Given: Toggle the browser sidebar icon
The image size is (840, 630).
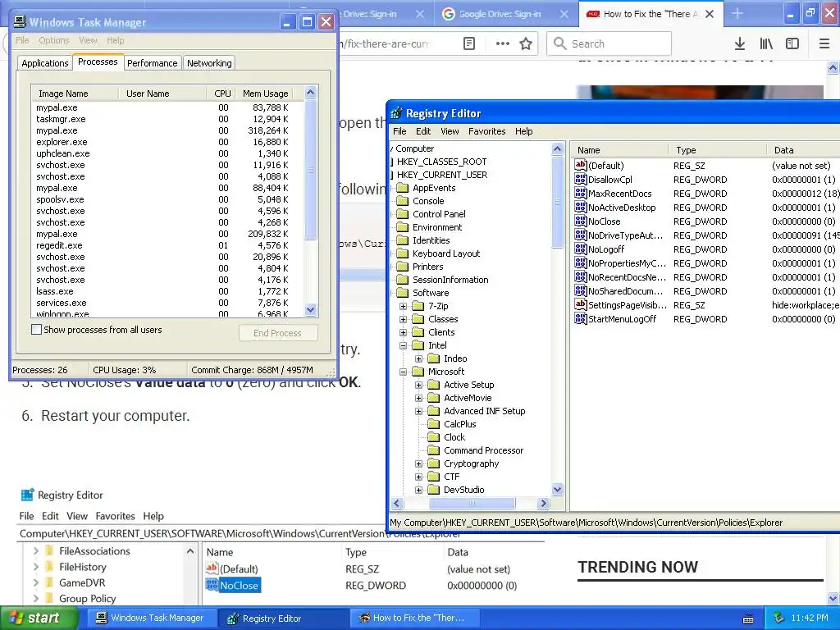Looking at the screenshot, I should click(792, 44).
